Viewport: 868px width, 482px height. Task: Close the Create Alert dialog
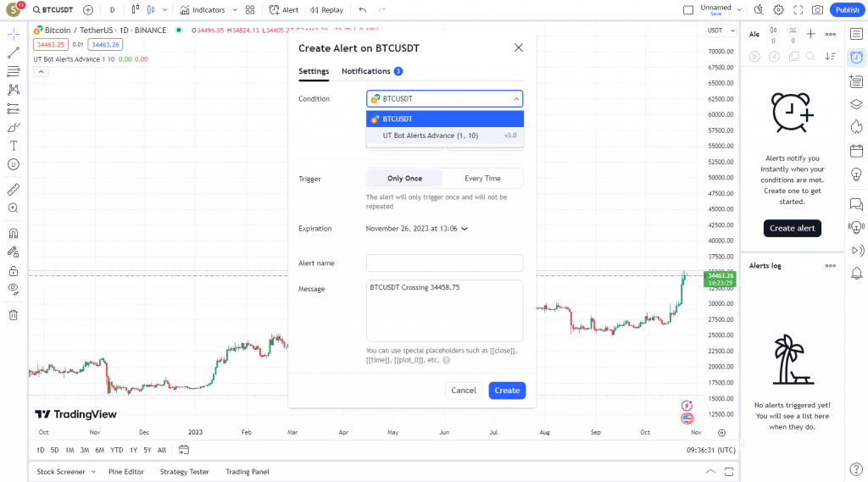pyautogui.click(x=519, y=47)
